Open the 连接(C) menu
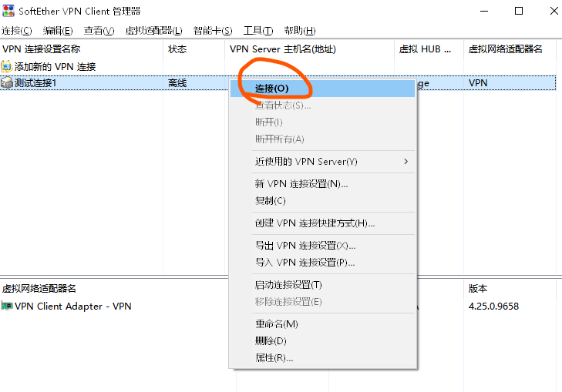The image size is (562, 392). (16, 31)
